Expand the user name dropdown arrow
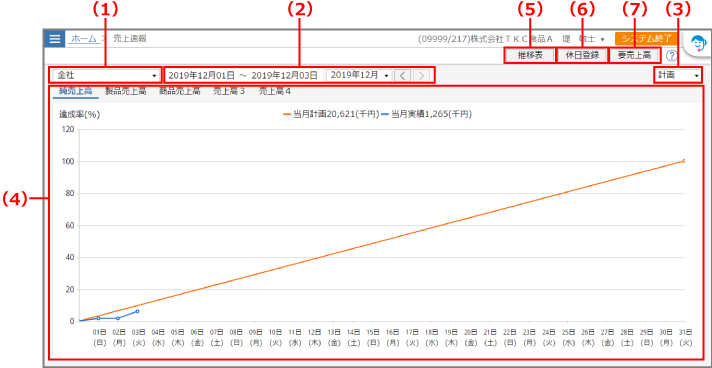The height and width of the screenshot is (368, 712). click(602, 40)
